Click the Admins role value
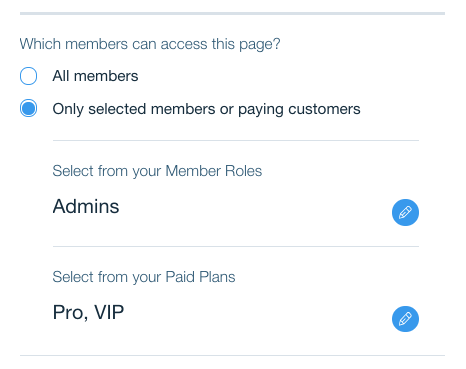This screenshot has height=369, width=466. tap(86, 206)
